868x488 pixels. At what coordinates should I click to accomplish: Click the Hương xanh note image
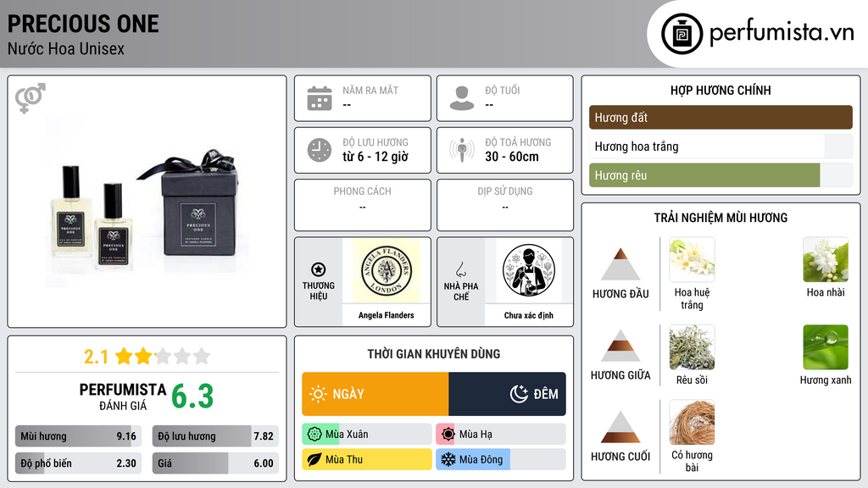point(826,347)
